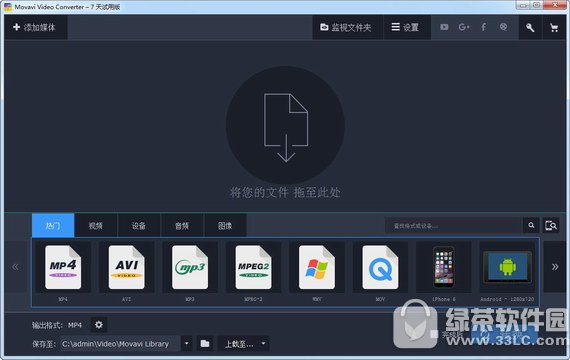Image resolution: width=570 pixels, height=360 pixels.
Task: Open the Settings (设置) menu
Action: pyautogui.click(x=407, y=27)
